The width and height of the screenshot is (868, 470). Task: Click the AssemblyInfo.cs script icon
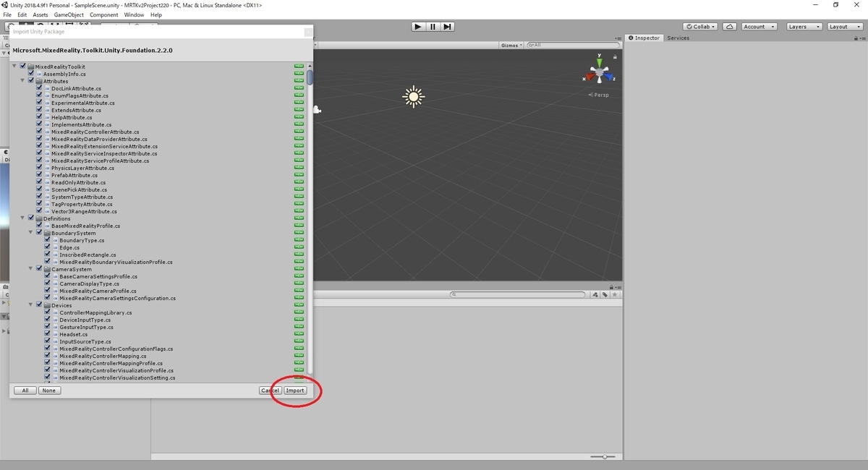tap(39, 74)
